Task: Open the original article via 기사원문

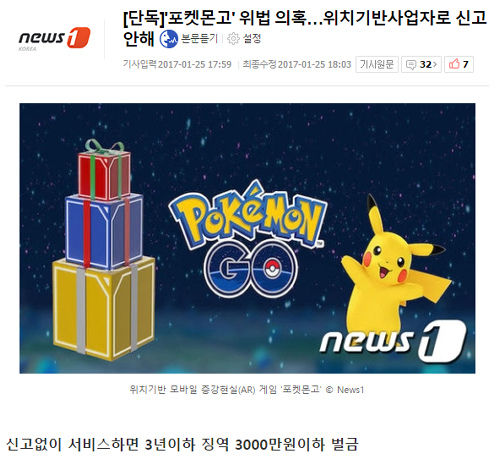Action: tap(377, 64)
